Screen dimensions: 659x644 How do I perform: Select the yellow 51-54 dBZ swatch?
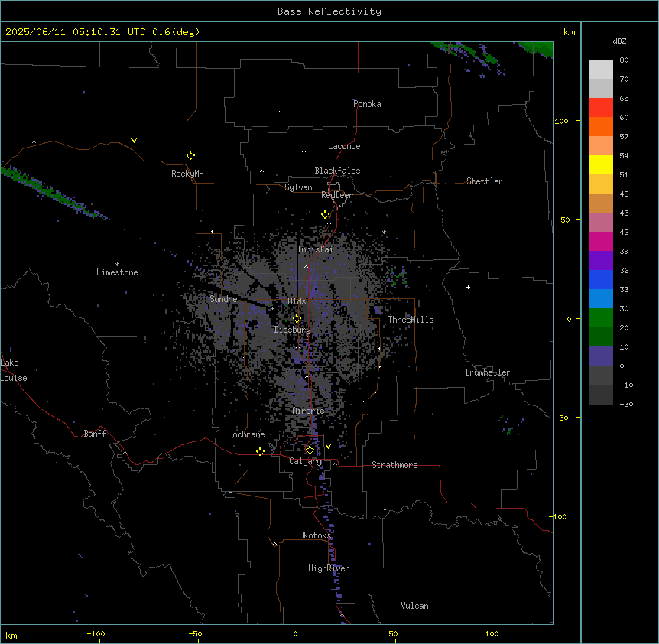[x=601, y=164]
